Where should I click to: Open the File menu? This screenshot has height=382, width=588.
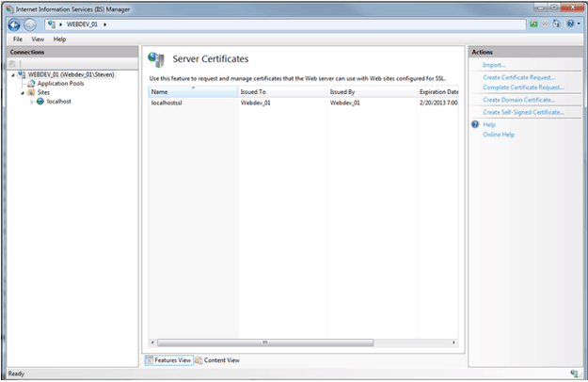[x=18, y=40]
